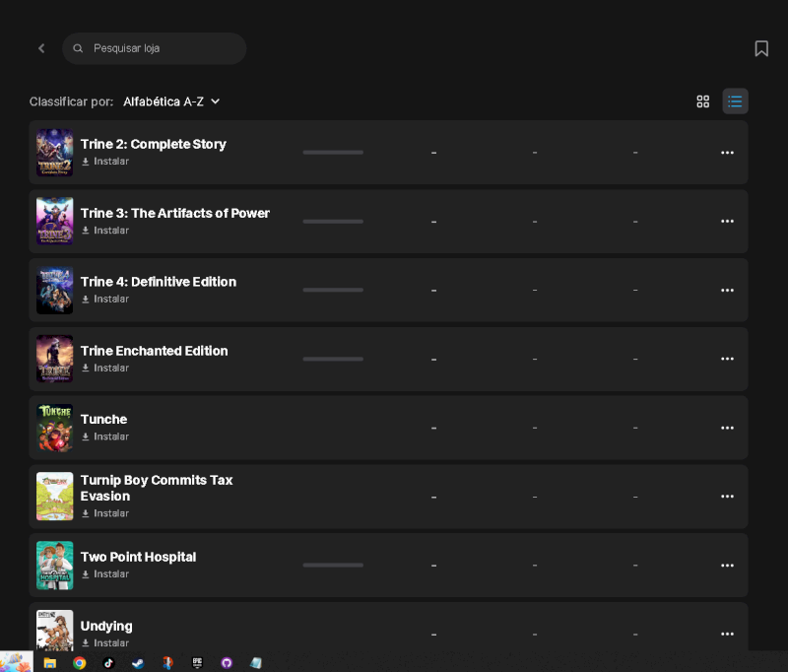Image resolution: width=788 pixels, height=672 pixels.
Task: Select the Turnip Boy Commits Tax Evasion title
Action: coord(157,488)
